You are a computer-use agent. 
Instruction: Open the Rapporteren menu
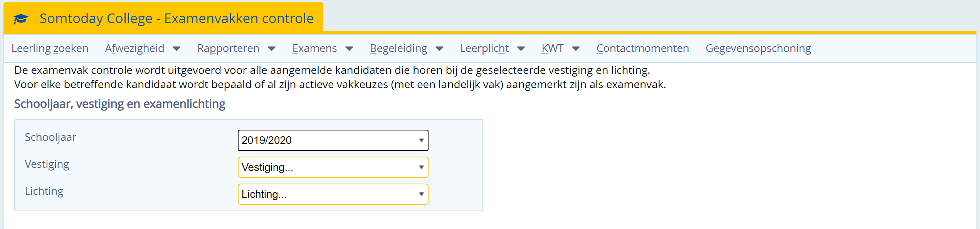click(x=228, y=48)
